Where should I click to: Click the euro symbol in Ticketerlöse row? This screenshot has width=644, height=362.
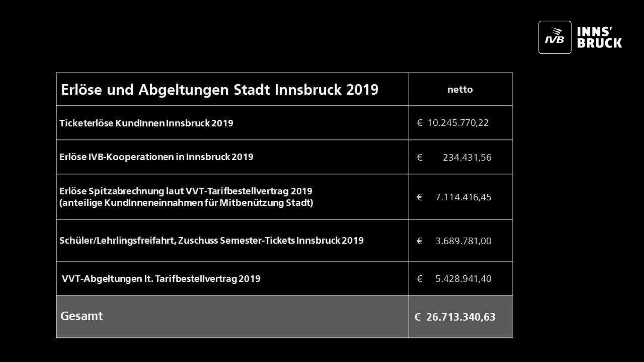(419, 123)
